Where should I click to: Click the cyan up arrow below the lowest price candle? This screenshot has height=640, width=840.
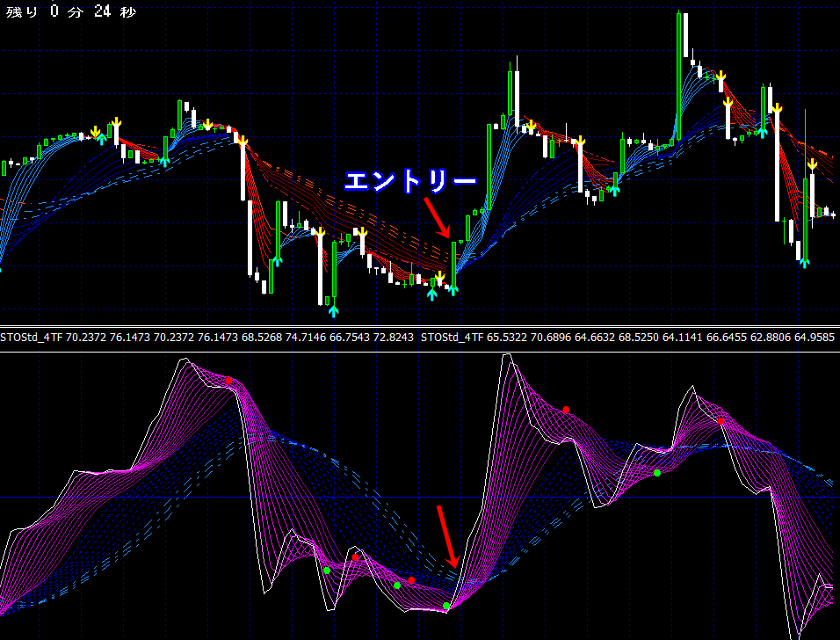coord(333,311)
